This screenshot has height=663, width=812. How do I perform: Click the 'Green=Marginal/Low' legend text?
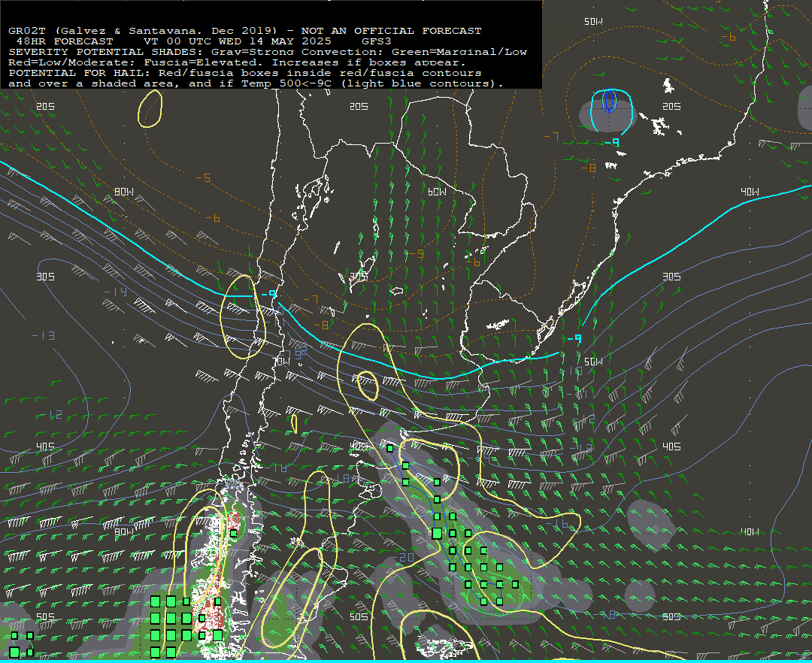459,52
